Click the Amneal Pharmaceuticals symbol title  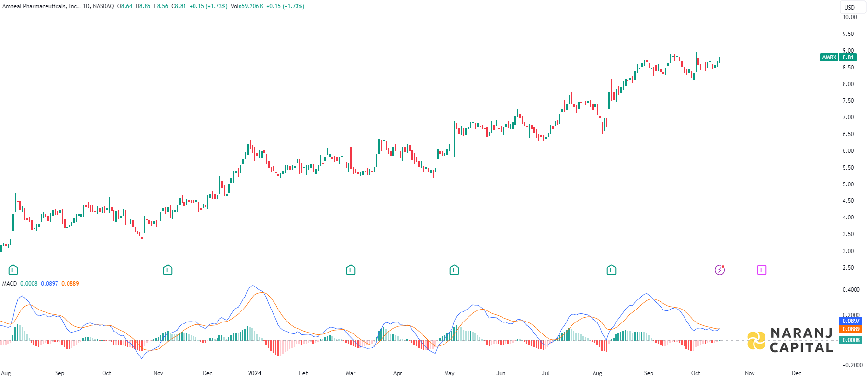pyautogui.click(x=41, y=6)
